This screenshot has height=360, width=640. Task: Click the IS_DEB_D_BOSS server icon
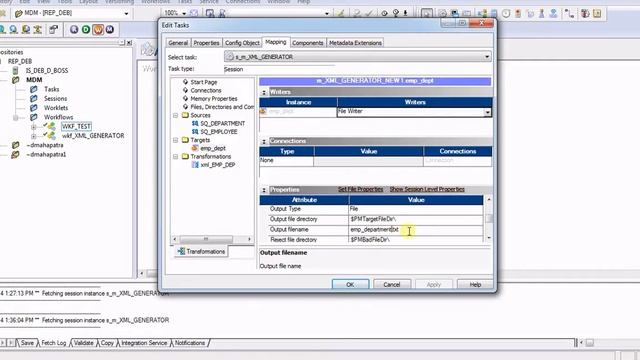coord(16,70)
